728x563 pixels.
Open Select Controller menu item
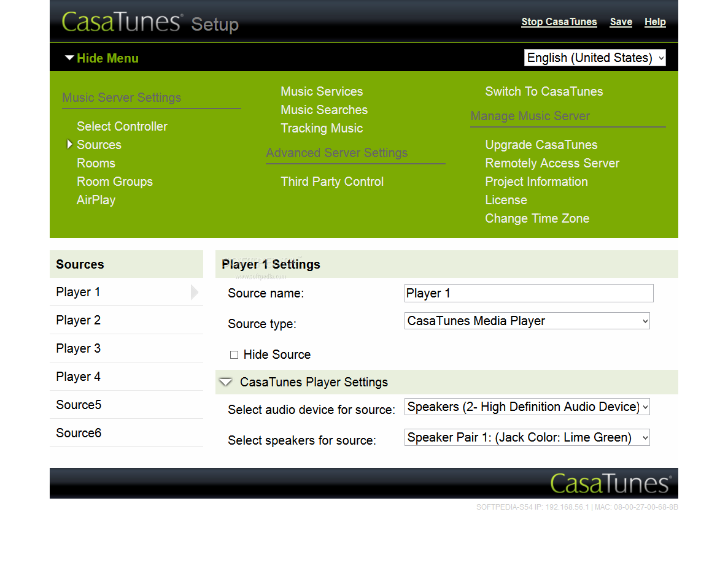click(x=122, y=126)
